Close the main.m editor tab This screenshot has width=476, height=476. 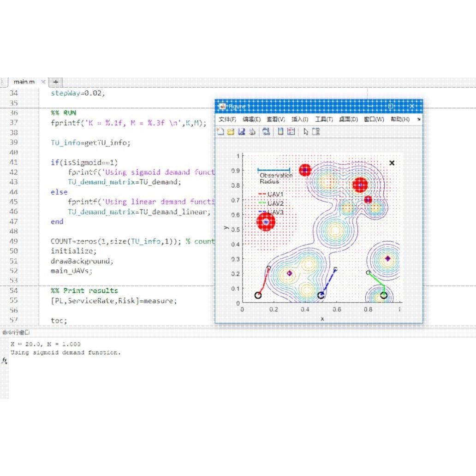pyautogui.click(x=43, y=82)
